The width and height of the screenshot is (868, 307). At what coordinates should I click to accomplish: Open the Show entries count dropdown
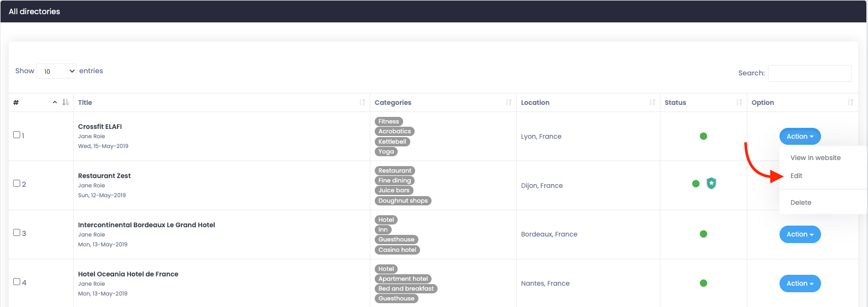[57, 71]
